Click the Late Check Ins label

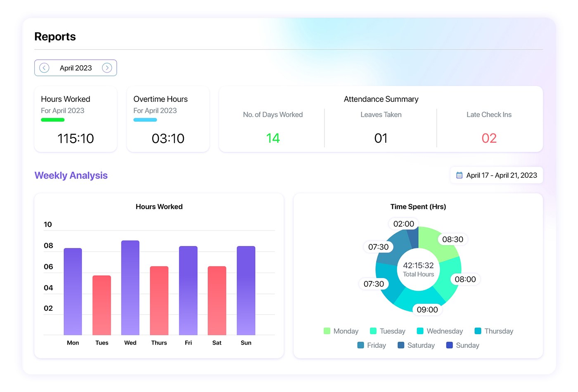[x=489, y=115]
